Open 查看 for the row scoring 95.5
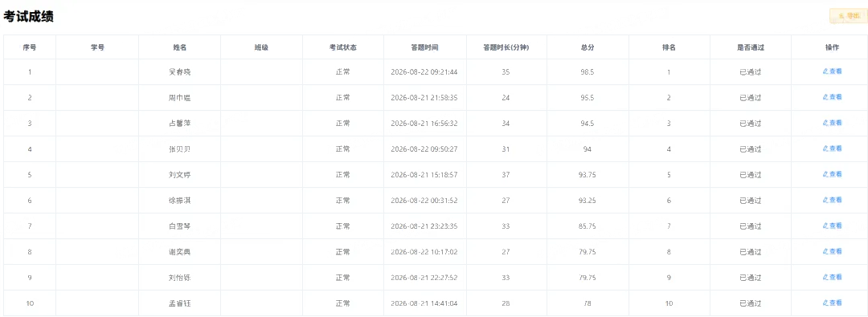This screenshot has width=868, height=317. point(832,97)
